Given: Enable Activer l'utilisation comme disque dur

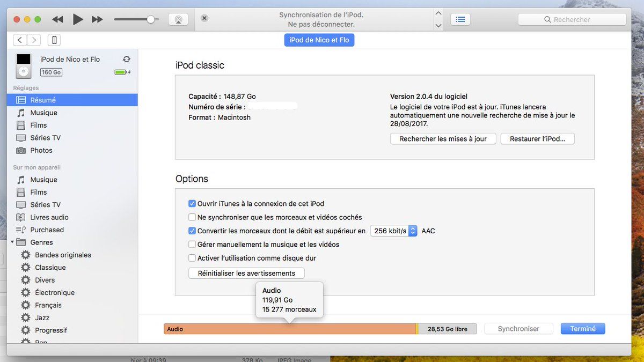Looking at the screenshot, I should (192, 258).
